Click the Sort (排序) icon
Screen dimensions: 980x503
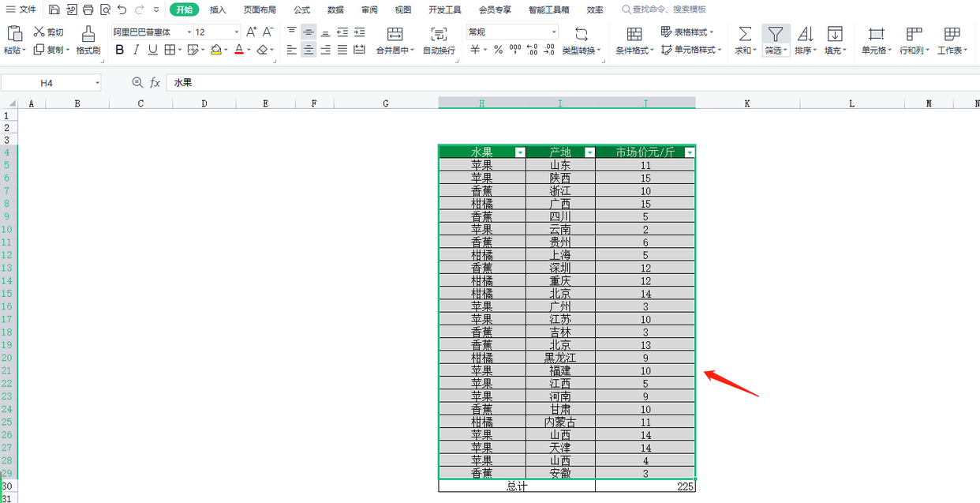(x=806, y=33)
